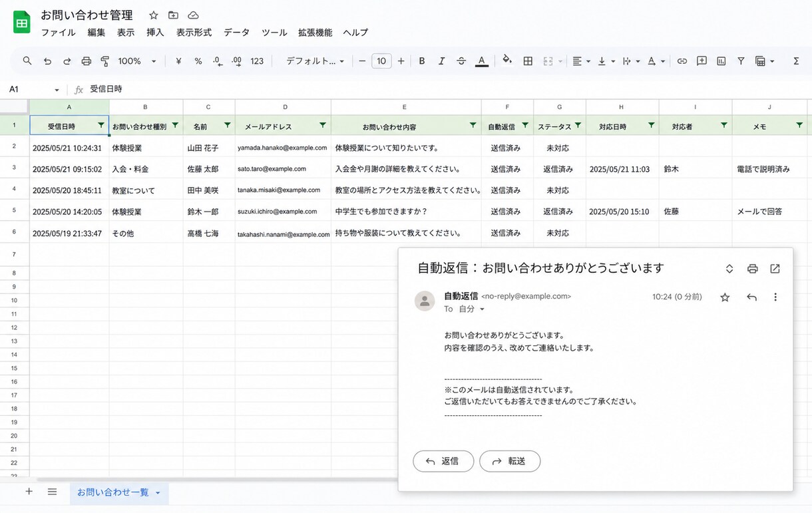This screenshot has height=513, width=812.
Task: Toggle italic formatting
Action: tap(441, 61)
